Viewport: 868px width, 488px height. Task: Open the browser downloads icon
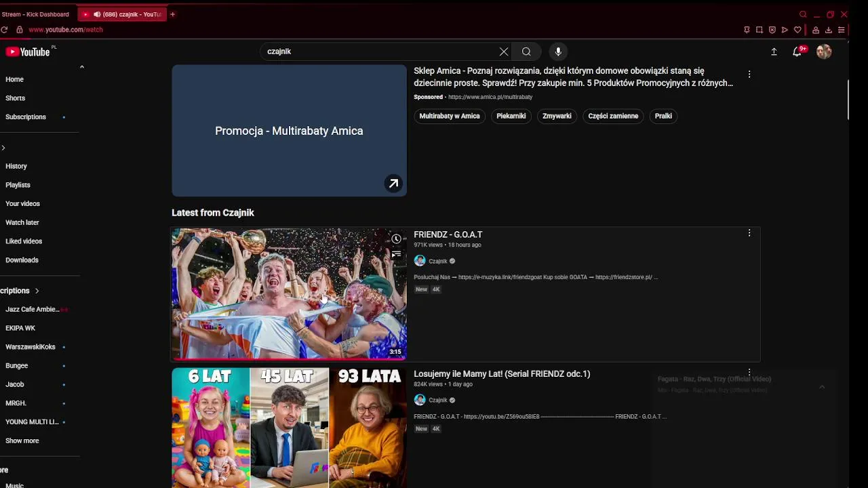828,30
